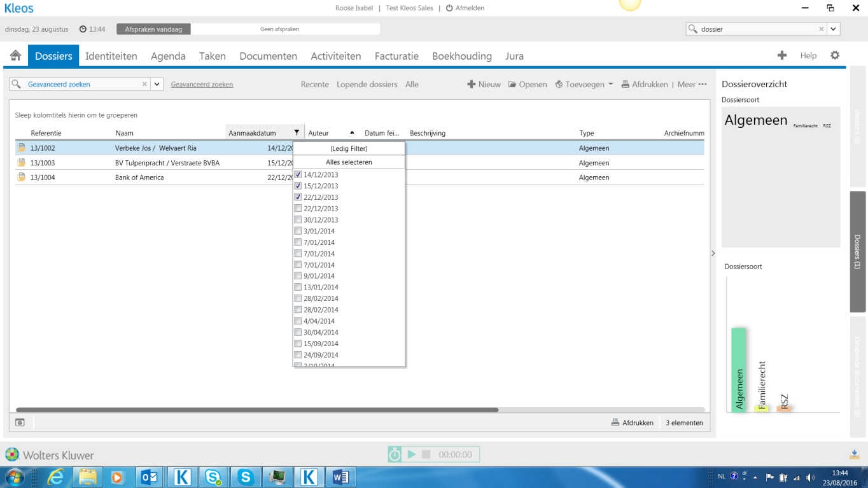Check the 3/01/2014 filter checkbox
The image size is (868, 488).
coord(298,231)
